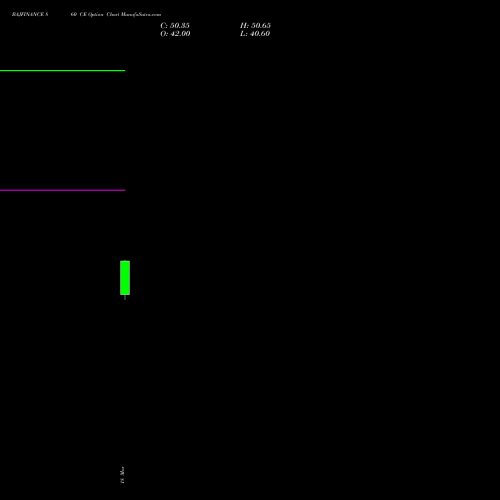Screen dimensions: 500x500
Task: Click the low value 'L: 40.60'
Action: pyautogui.click(x=255, y=34)
